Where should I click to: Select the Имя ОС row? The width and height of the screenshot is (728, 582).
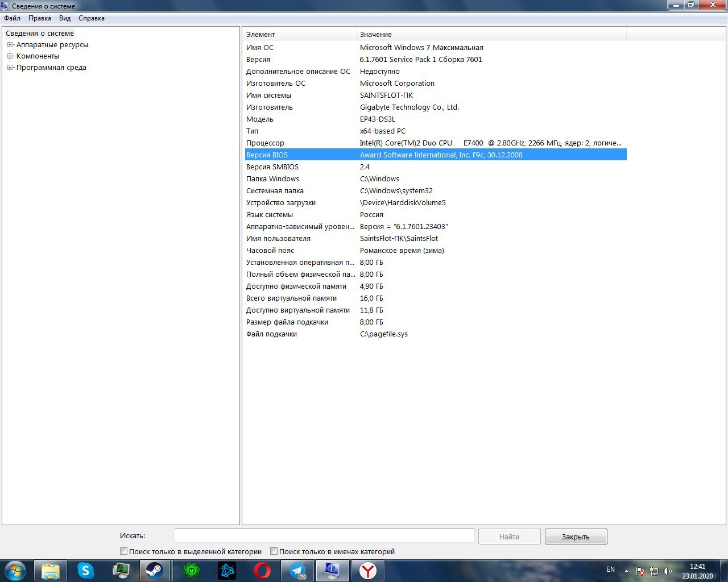[x=436, y=48]
